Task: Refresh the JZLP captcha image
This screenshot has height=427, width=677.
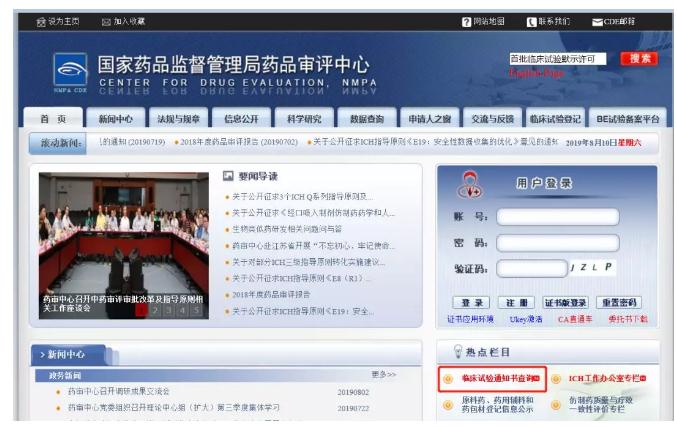Action: (592, 268)
